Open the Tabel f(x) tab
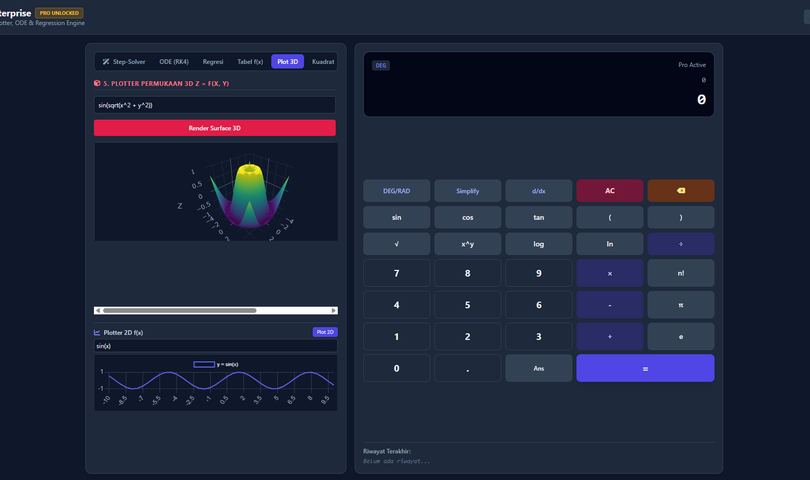Image resolution: width=810 pixels, height=480 pixels. coord(250,61)
